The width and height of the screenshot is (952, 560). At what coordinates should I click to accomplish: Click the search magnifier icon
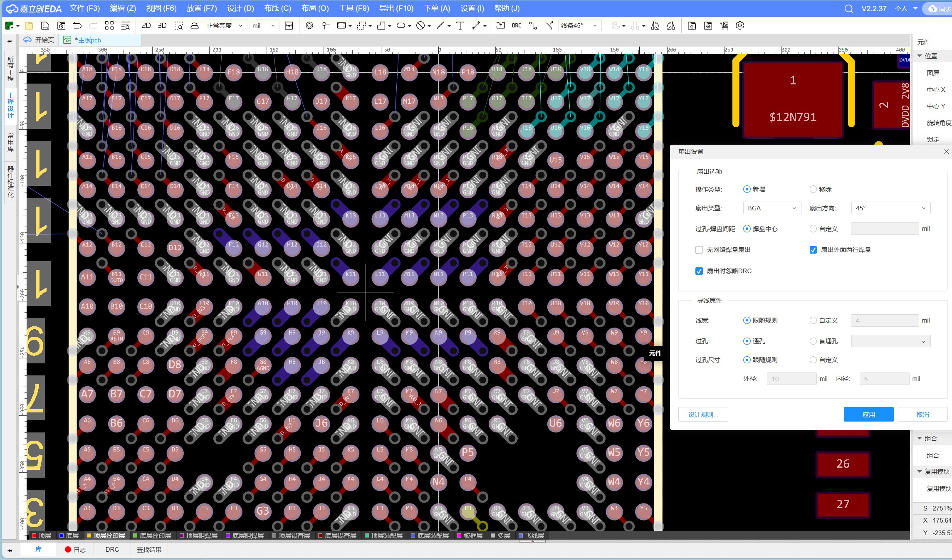tap(848, 9)
